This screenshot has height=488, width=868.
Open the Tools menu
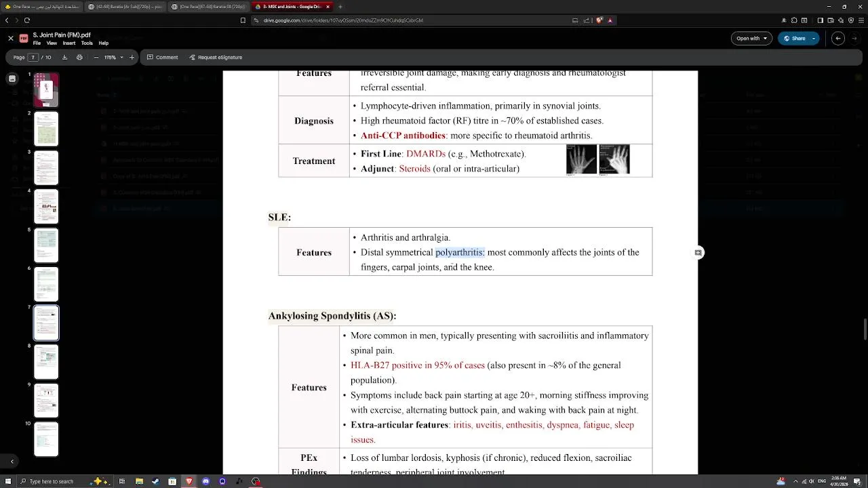[87, 43]
